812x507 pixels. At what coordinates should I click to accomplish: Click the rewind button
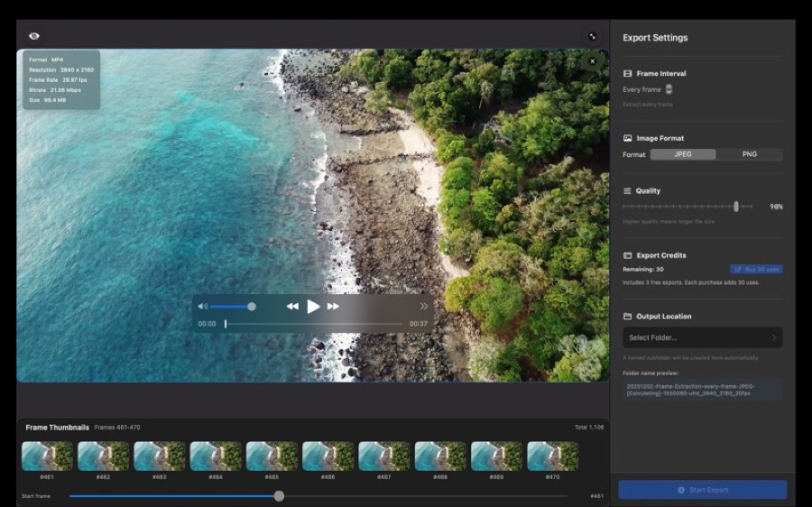[x=292, y=307]
